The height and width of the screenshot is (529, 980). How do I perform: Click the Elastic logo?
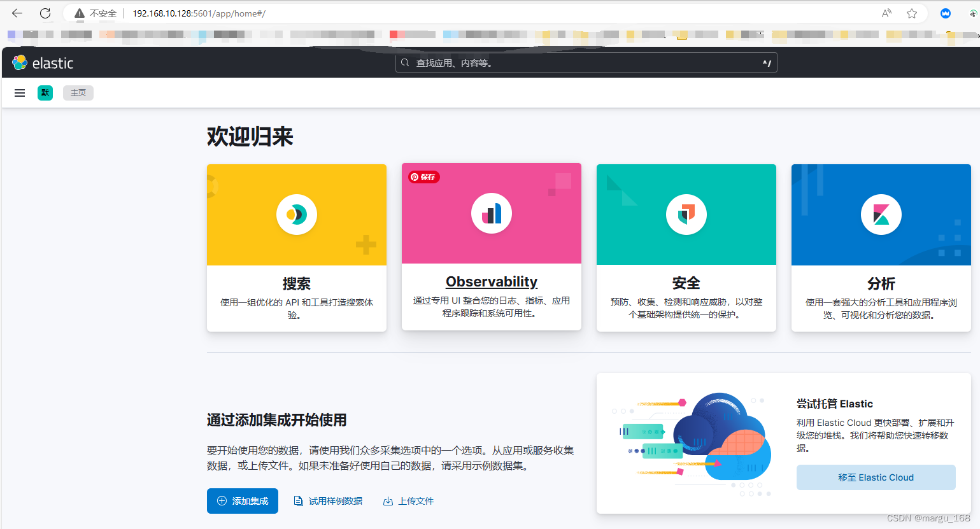tap(43, 63)
